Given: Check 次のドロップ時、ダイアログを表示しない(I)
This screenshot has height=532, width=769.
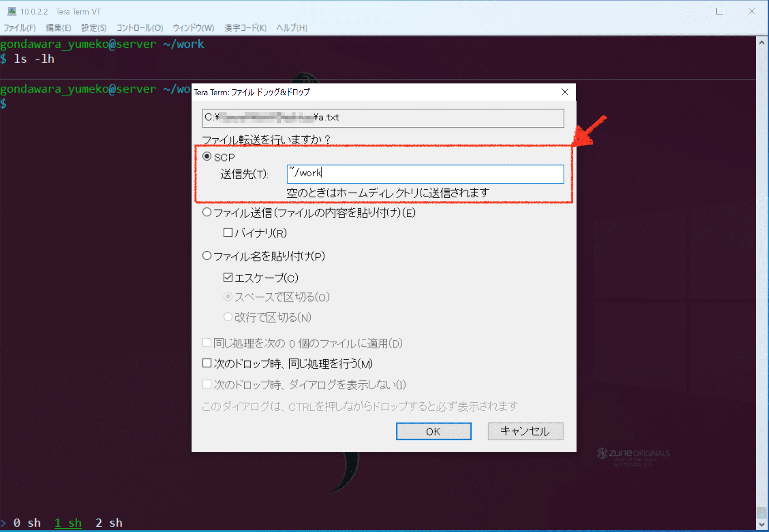Looking at the screenshot, I should click(x=207, y=385).
